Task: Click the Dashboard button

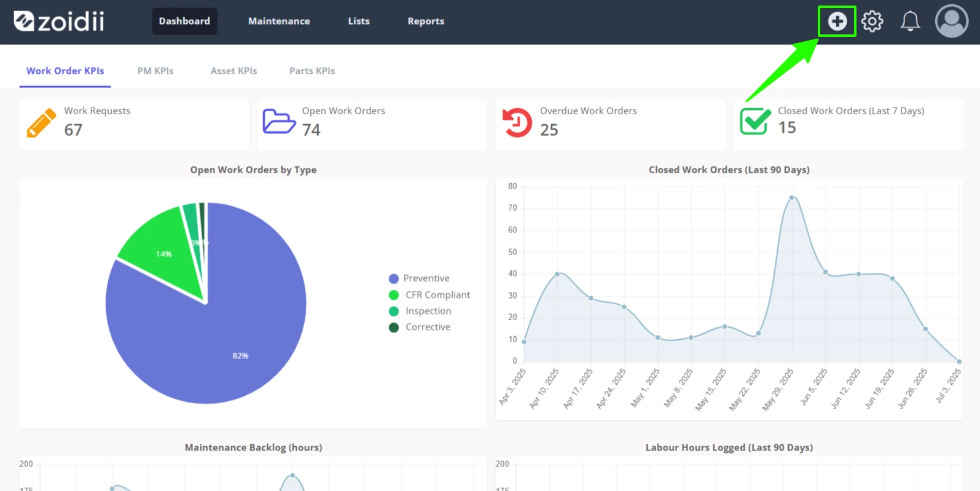Action: point(184,21)
